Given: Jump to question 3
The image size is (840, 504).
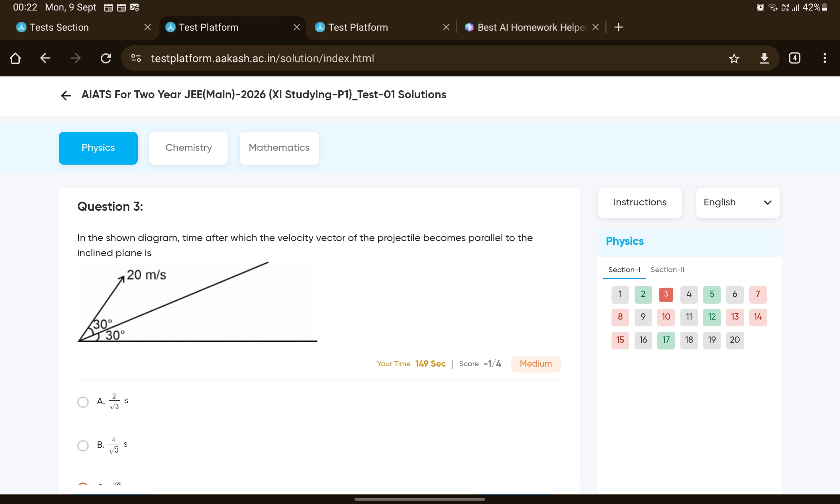Looking at the screenshot, I should [666, 294].
